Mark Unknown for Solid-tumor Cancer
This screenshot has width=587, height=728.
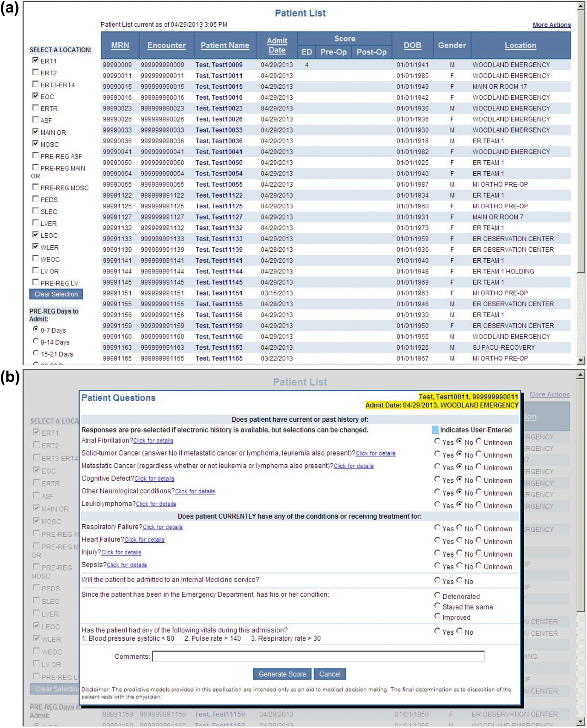pyautogui.click(x=479, y=454)
